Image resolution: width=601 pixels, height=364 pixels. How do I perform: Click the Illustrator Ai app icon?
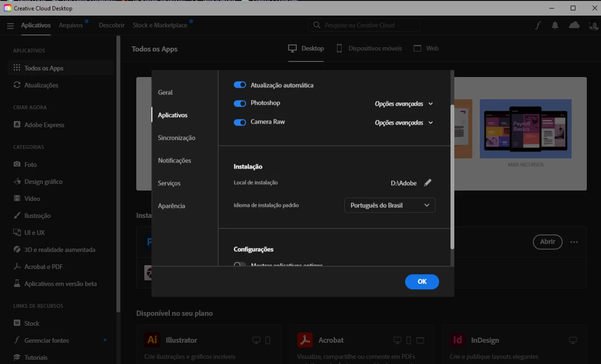pyautogui.click(x=152, y=340)
